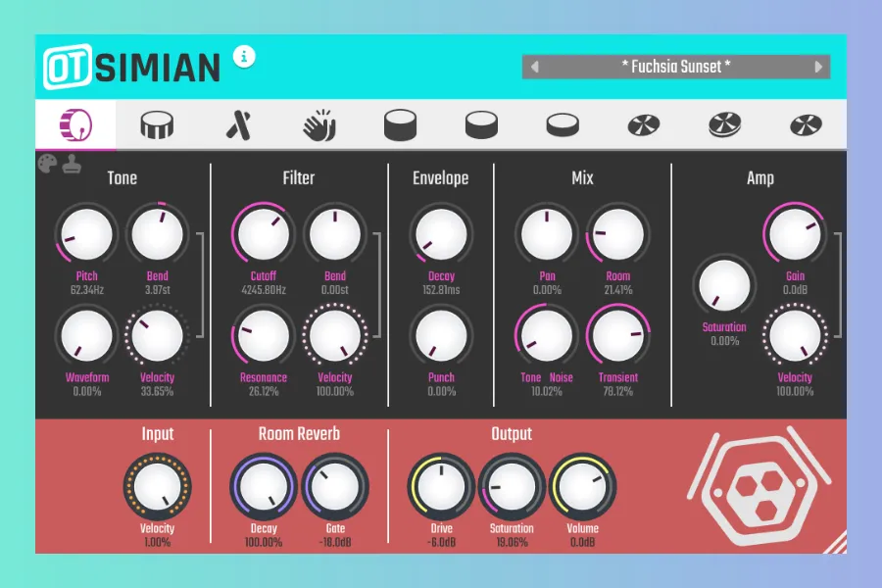This screenshot has height=588, width=882.
Task: Click the stamp icon beside the palette
Action: (x=72, y=164)
